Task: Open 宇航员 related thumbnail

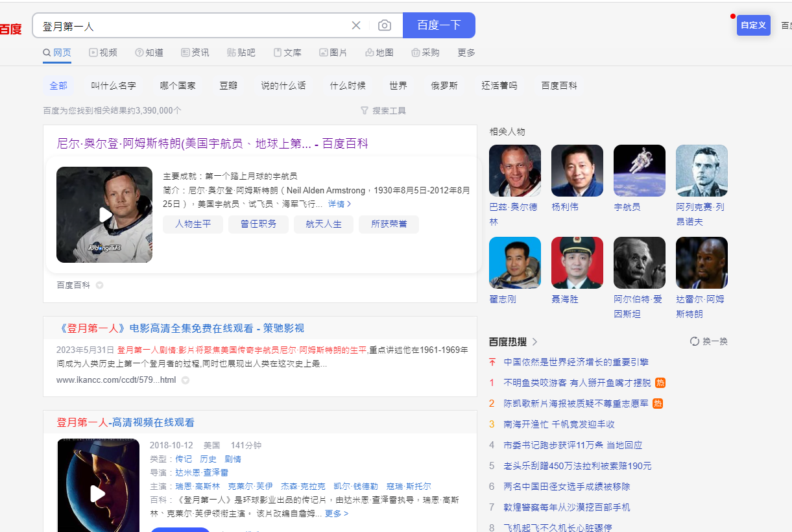Action: (640, 171)
